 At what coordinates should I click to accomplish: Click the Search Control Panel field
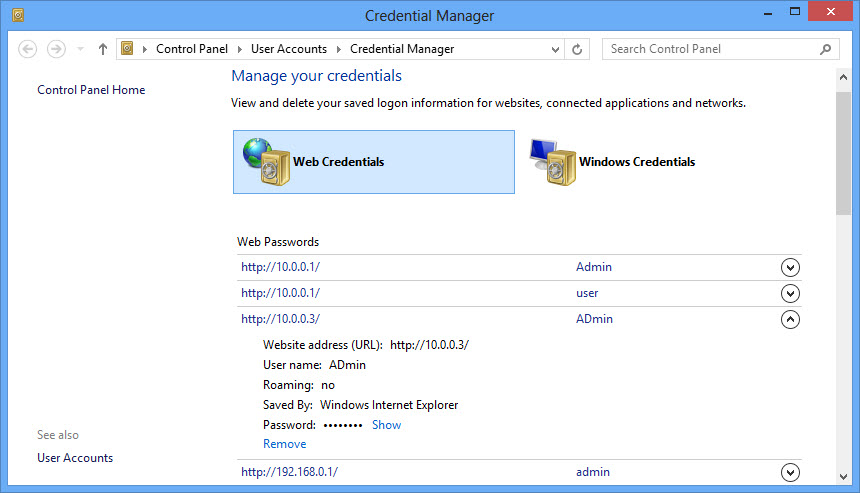click(710, 49)
